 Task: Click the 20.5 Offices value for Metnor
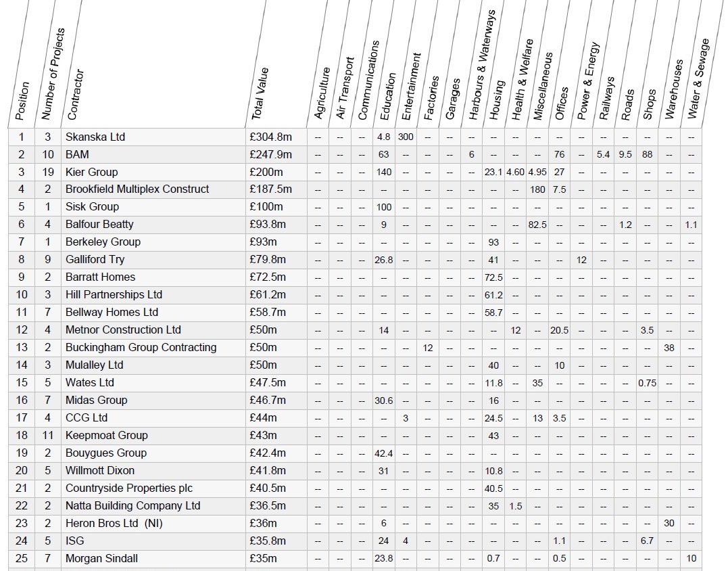pos(560,330)
